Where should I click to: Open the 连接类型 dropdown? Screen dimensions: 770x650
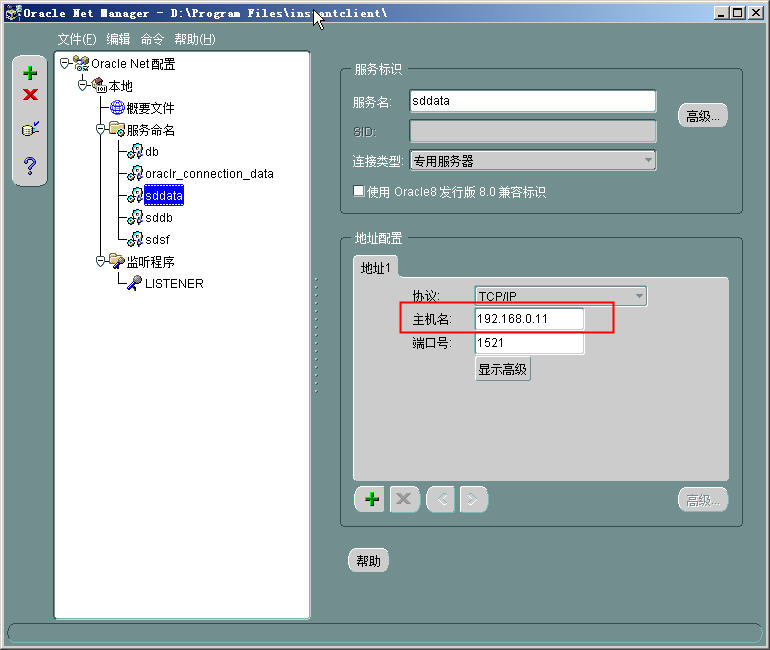pyautogui.click(x=533, y=161)
